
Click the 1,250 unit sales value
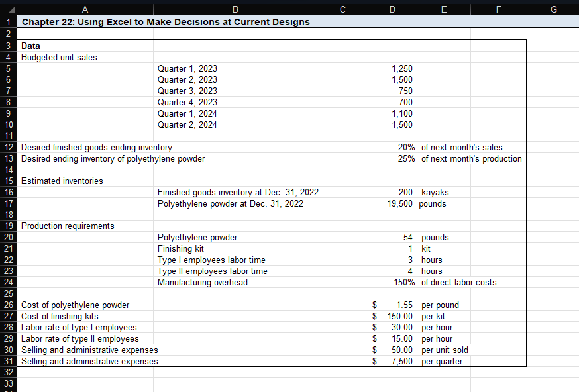pyautogui.click(x=402, y=69)
